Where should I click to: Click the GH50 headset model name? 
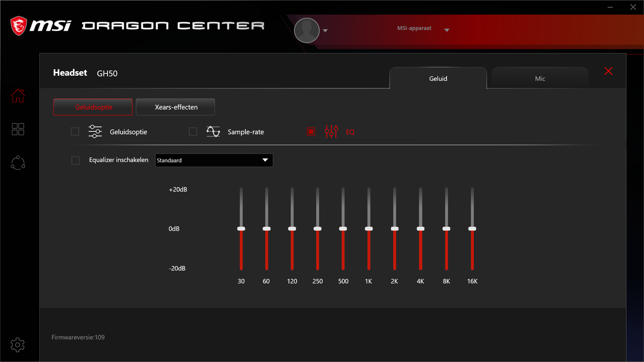coord(107,73)
